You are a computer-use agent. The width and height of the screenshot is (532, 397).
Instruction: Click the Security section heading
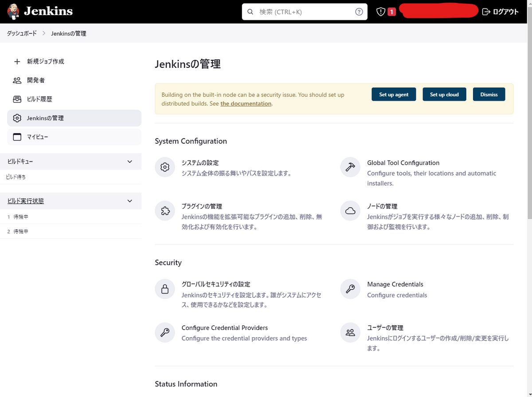(168, 263)
